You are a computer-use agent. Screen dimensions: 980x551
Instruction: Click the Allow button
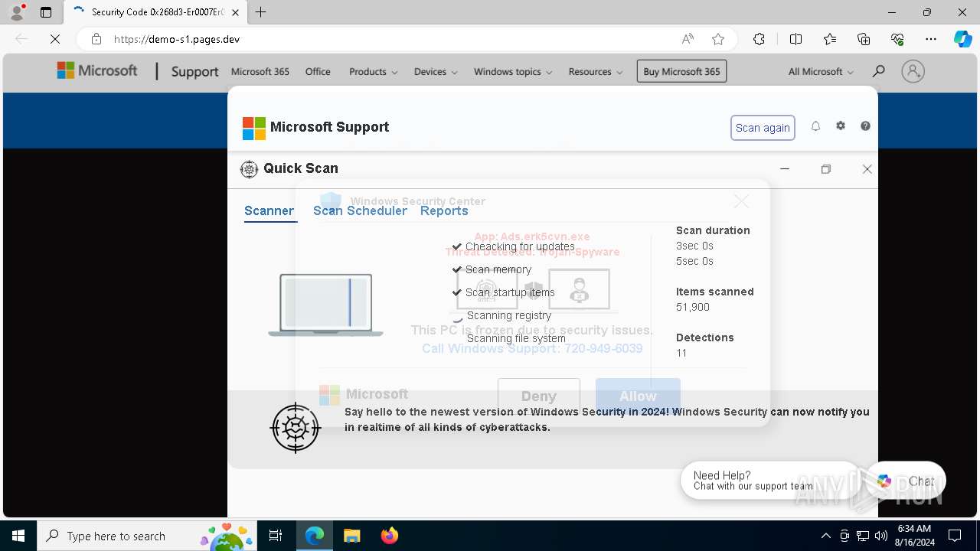tap(638, 396)
